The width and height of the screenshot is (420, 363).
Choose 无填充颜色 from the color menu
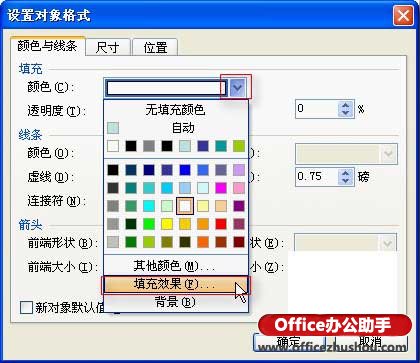[x=176, y=109]
